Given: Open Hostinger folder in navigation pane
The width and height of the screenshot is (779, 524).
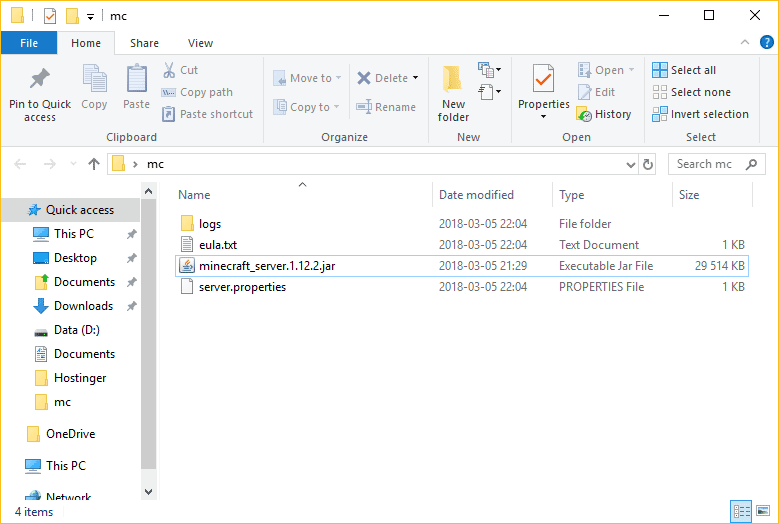Looking at the screenshot, I should [x=71, y=378].
